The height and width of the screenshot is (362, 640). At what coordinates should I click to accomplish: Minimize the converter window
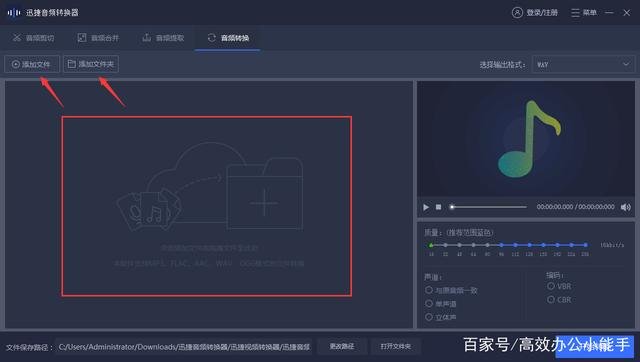609,13
